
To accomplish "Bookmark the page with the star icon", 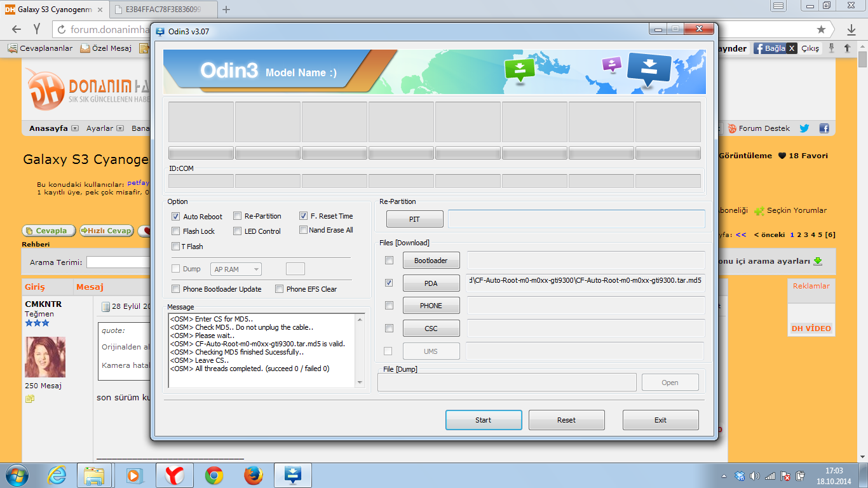I will pos(821,29).
